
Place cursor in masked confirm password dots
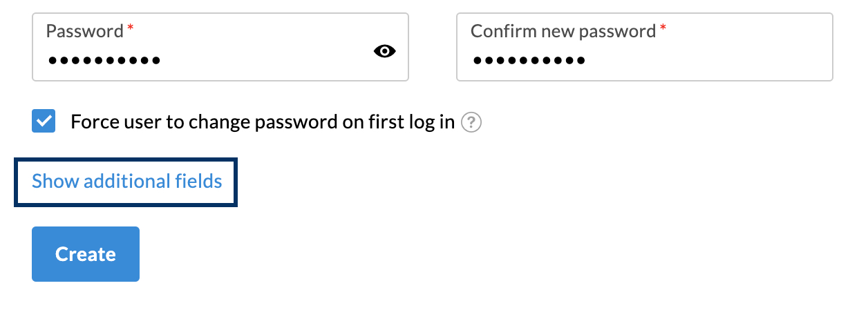pos(529,61)
